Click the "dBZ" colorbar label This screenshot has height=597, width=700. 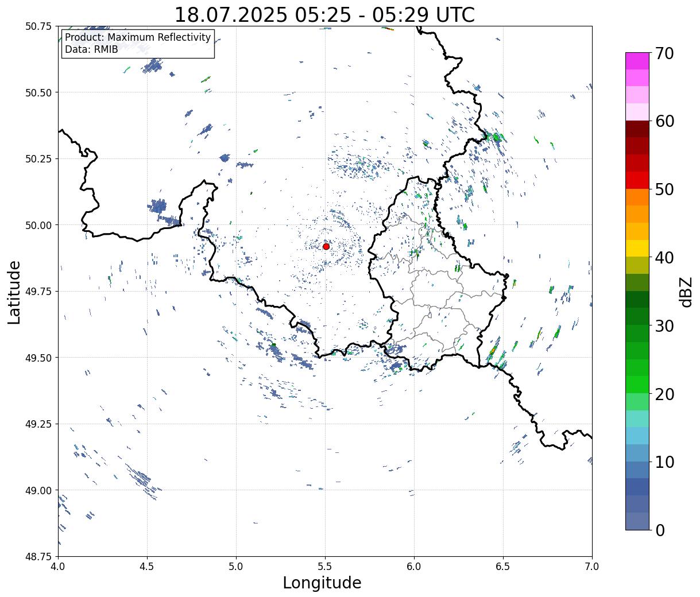coord(686,292)
